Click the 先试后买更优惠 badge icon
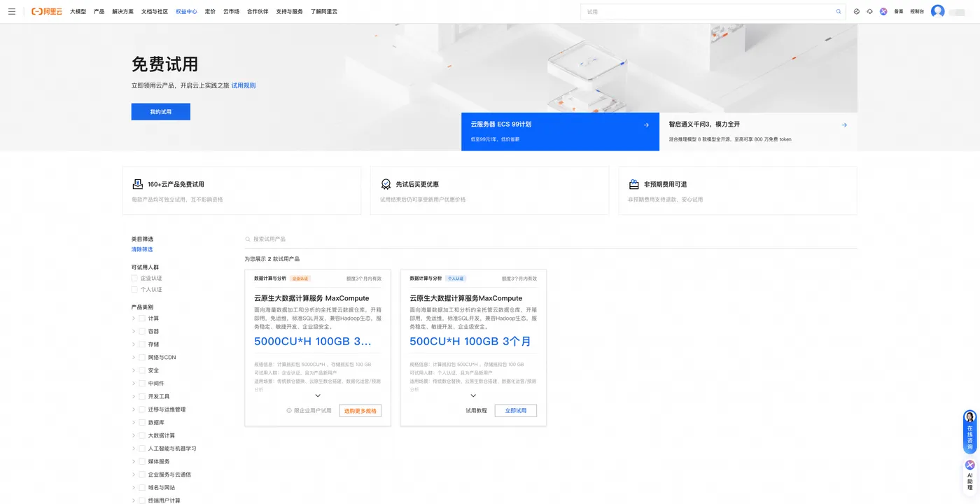 [386, 184]
